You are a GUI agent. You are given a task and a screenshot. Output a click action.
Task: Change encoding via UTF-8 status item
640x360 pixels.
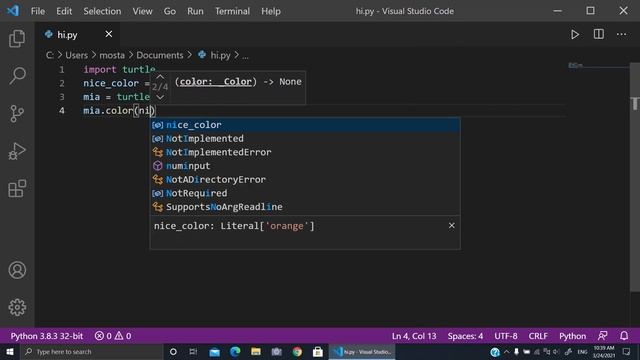pos(506,336)
